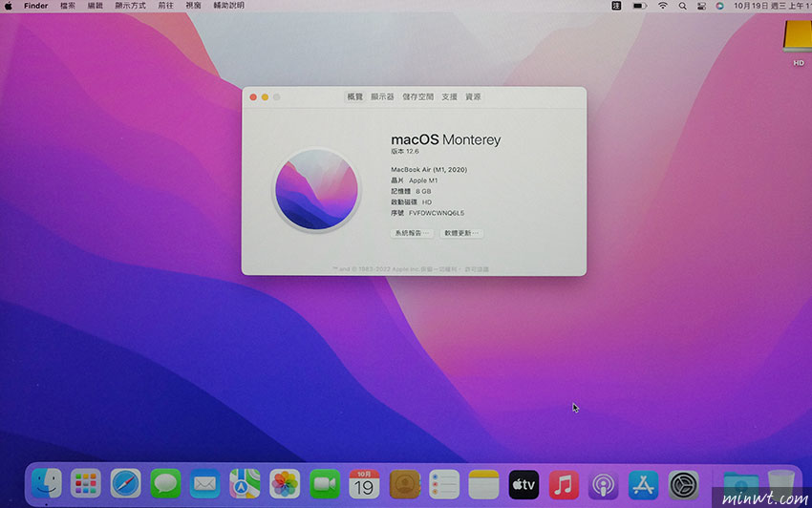Viewport: 812px width, 508px height.
Task: Launch the Music app icon
Action: pyautogui.click(x=564, y=484)
